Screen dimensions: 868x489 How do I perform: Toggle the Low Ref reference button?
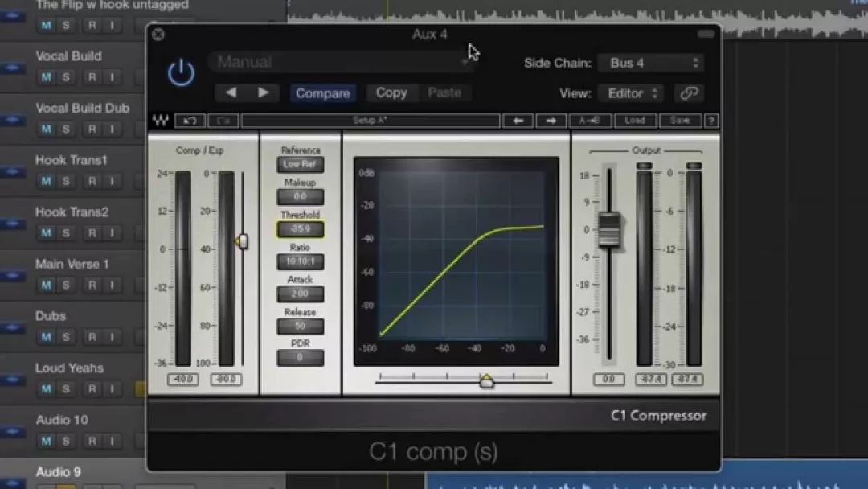coord(300,165)
